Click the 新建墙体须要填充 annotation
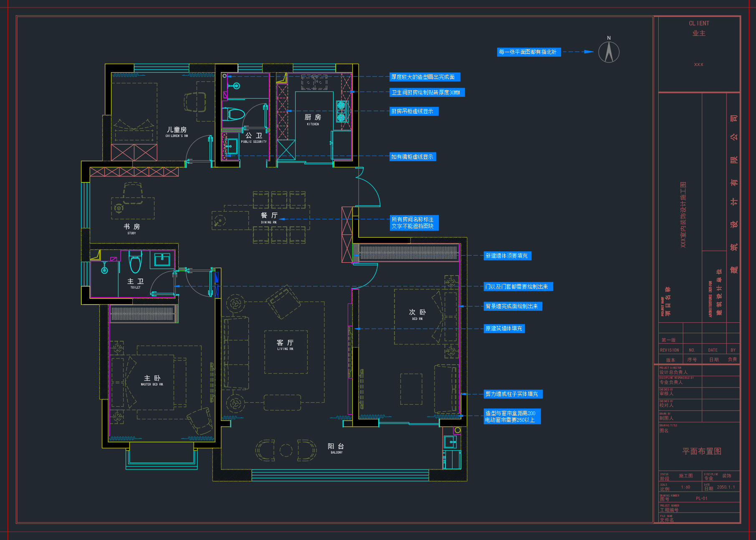 click(507, 256)
